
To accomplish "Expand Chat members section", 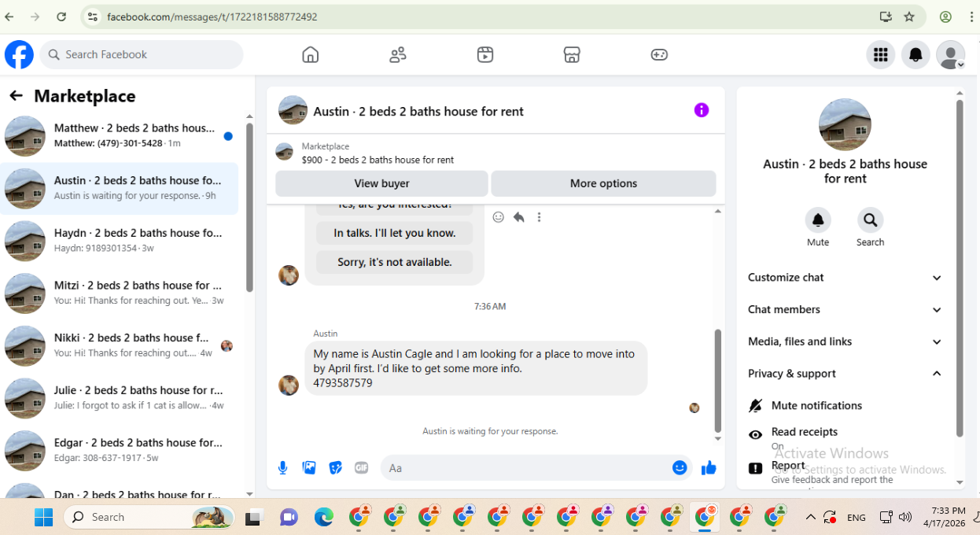I will [x=846, y=309].
